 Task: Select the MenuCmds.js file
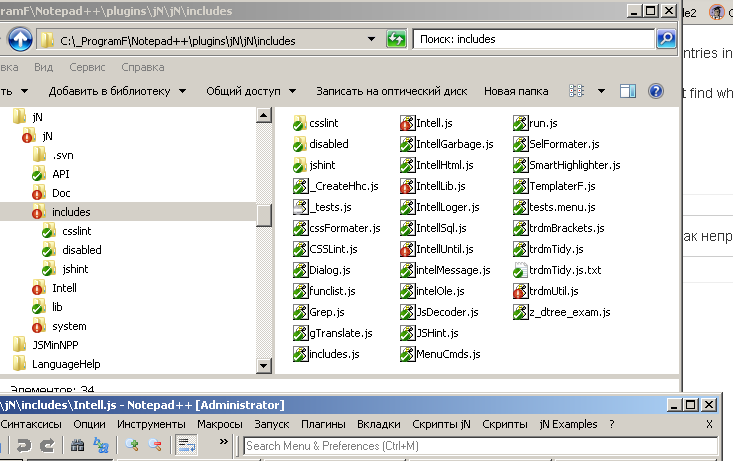(x=440, y=354)
